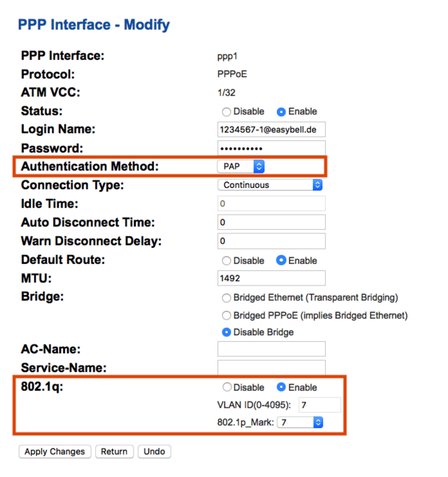Select Bridged Ethernet (Transparent Bridging) option
448x477 pixels.
point(226,298)
